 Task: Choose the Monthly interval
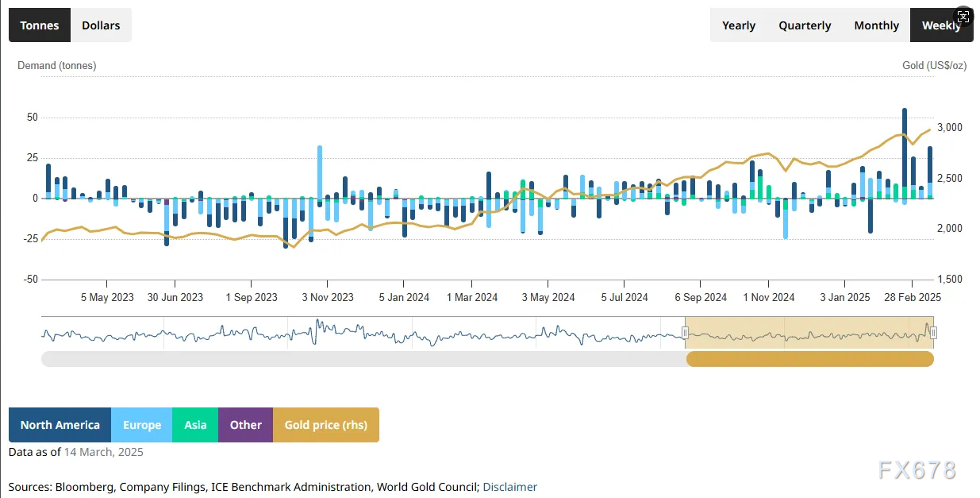(x=876, y=25)
